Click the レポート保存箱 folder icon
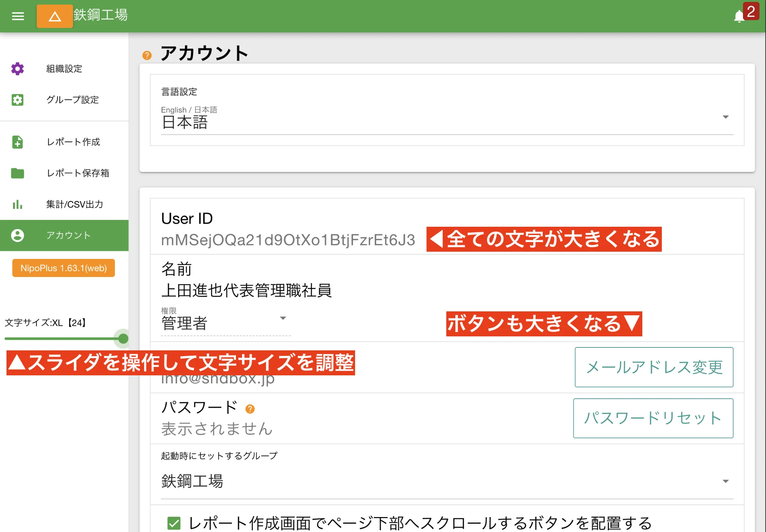This screenshot has height=532, width=766. tap(17, 173)
